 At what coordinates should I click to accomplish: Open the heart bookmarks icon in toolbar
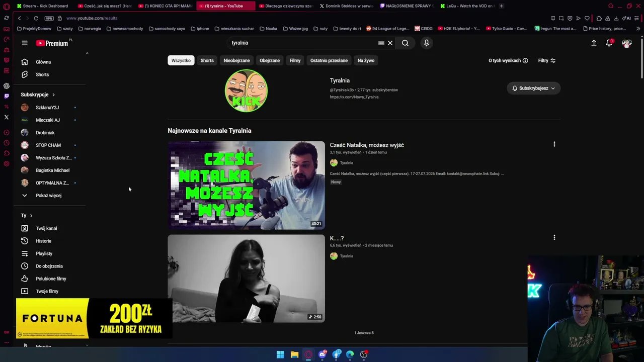[587, 18]
